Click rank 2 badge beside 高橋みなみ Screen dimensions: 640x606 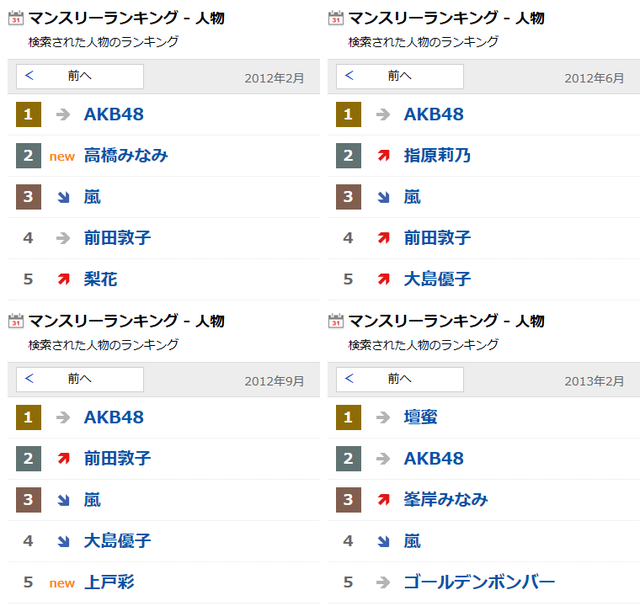[x=29, y=155]
